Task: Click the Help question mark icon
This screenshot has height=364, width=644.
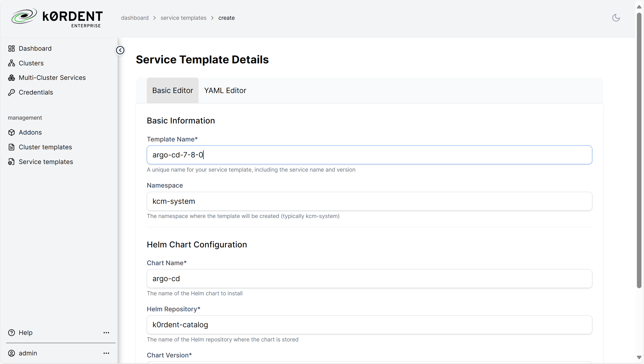Action: (11, 333)
